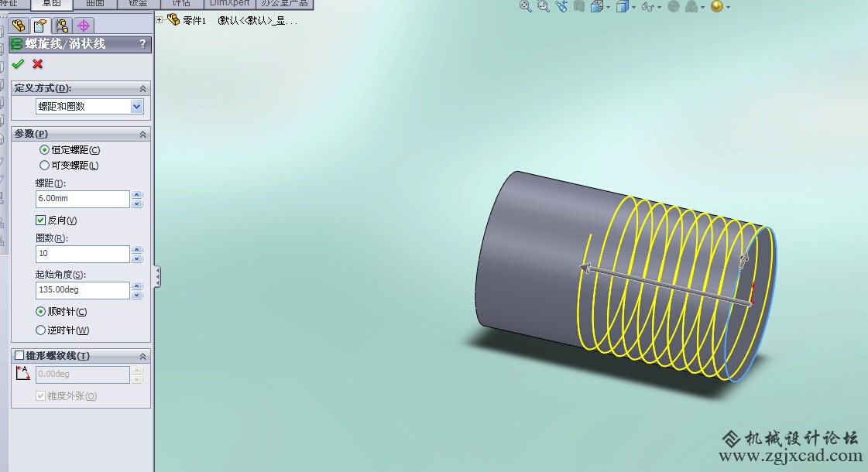Click the panel collapse splitter handle
Viewport: 868px width, 472px height.
[157, 277]
